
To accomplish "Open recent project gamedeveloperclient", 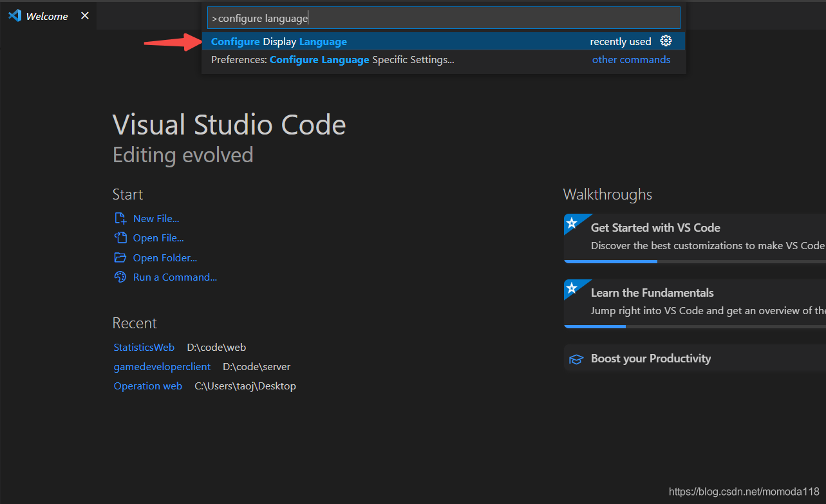I will (x=162, y=367).
